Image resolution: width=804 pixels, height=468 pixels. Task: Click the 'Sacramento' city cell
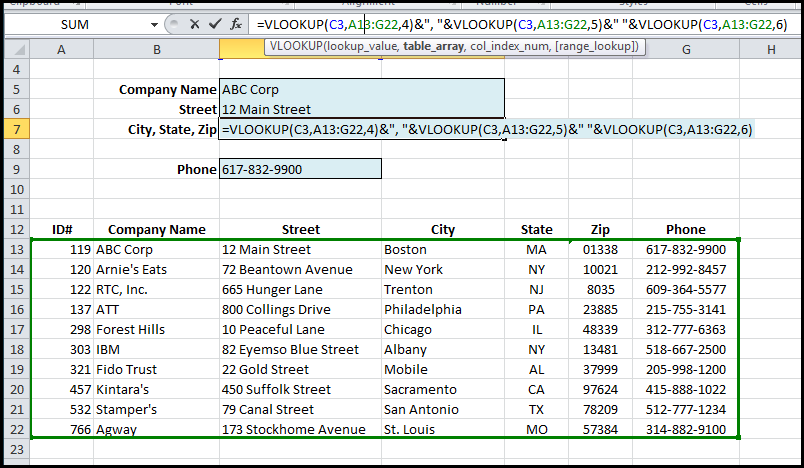(x=443, y=390)
